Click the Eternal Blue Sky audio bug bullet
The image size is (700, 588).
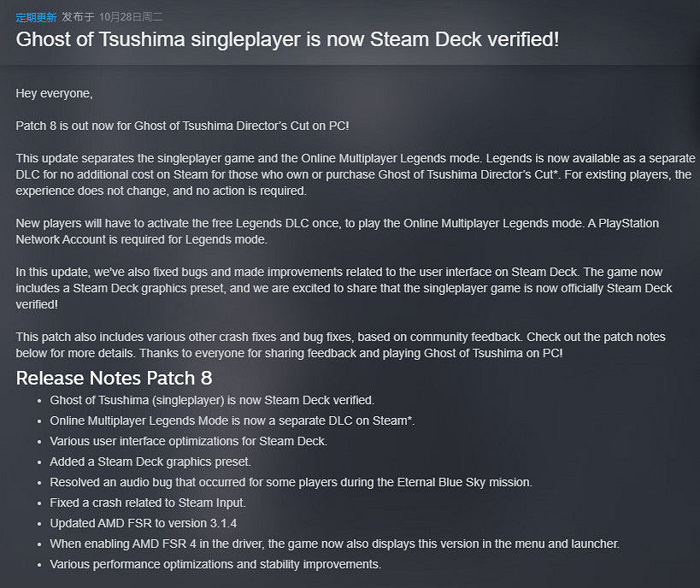[291, 482]
